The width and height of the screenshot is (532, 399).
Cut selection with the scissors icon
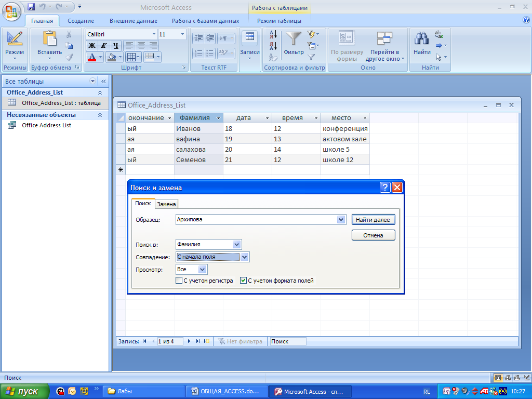tap(69, 34)
